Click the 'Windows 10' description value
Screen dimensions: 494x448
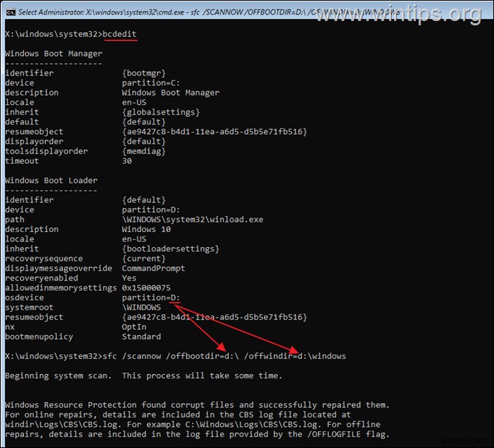tap(146, 229)
